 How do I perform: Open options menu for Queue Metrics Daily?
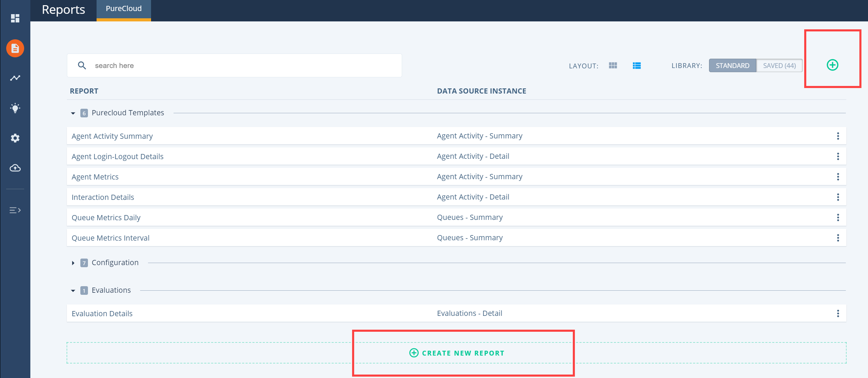coord(838,217)
